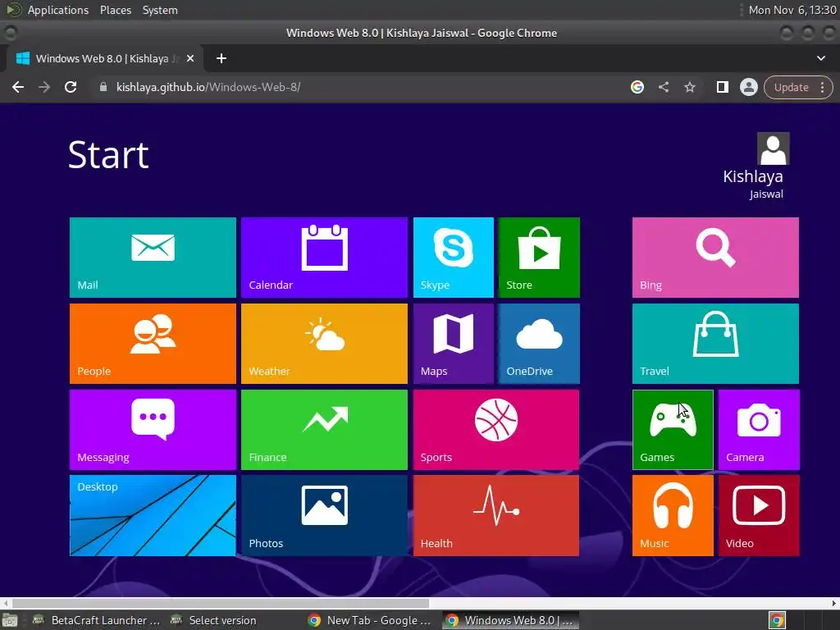
Task: Open the People tile
Action: [x=153, y=344]
